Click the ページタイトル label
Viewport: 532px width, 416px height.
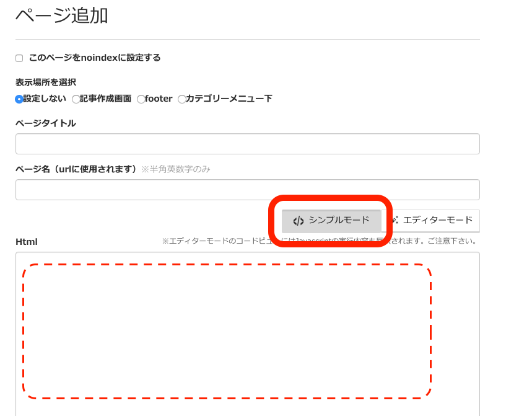46,123
